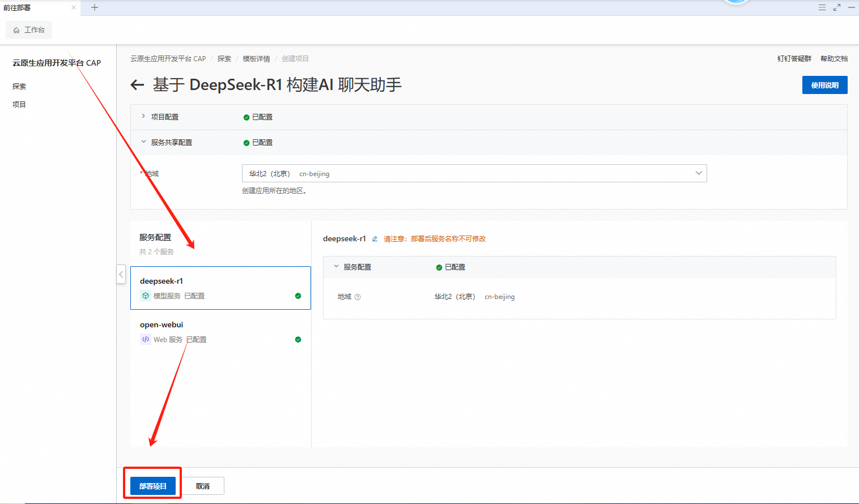Select the open-webui service card
This screenshot has width=859, height=504.
click(220, 331)
